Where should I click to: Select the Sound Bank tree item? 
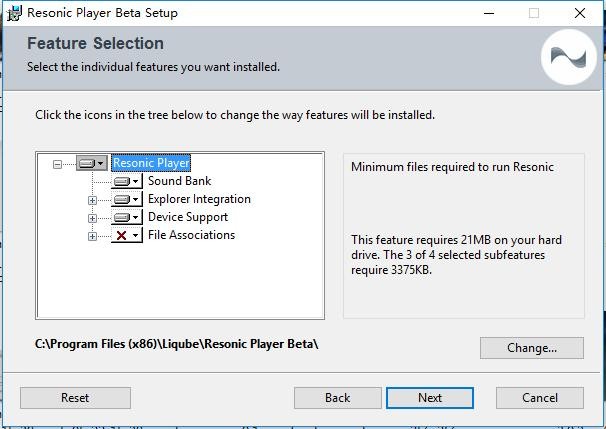point(180,181)
